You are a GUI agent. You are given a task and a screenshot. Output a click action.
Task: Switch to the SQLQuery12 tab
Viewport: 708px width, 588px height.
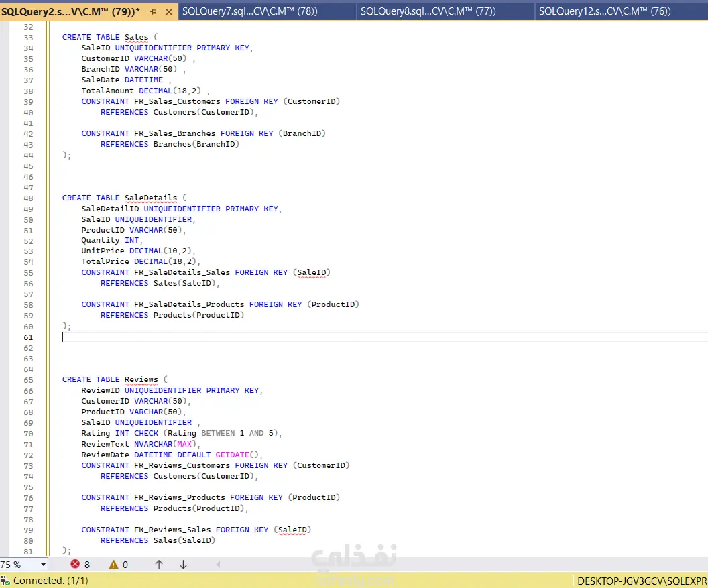(x=604, y=11)
